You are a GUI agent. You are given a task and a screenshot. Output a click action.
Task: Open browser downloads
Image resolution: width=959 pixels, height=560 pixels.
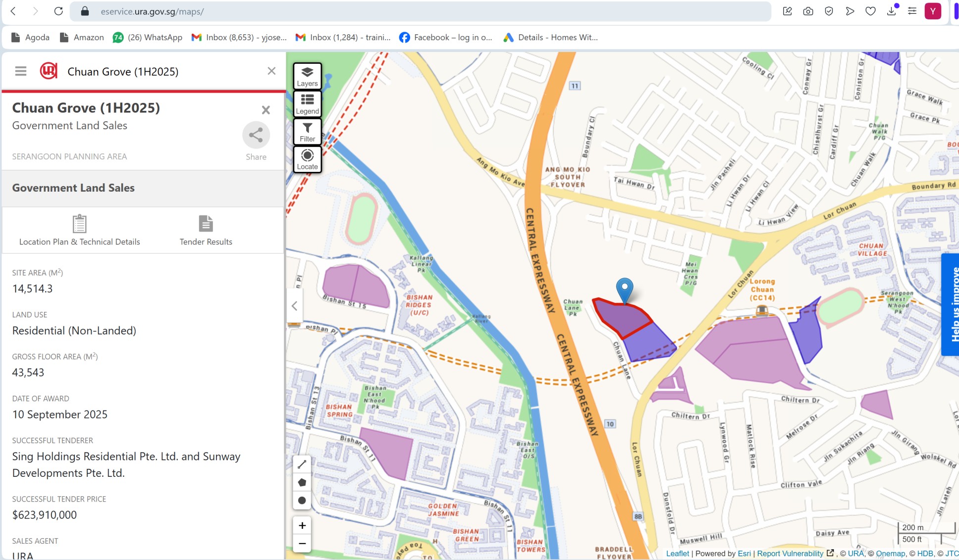click(x=891, y=11)
